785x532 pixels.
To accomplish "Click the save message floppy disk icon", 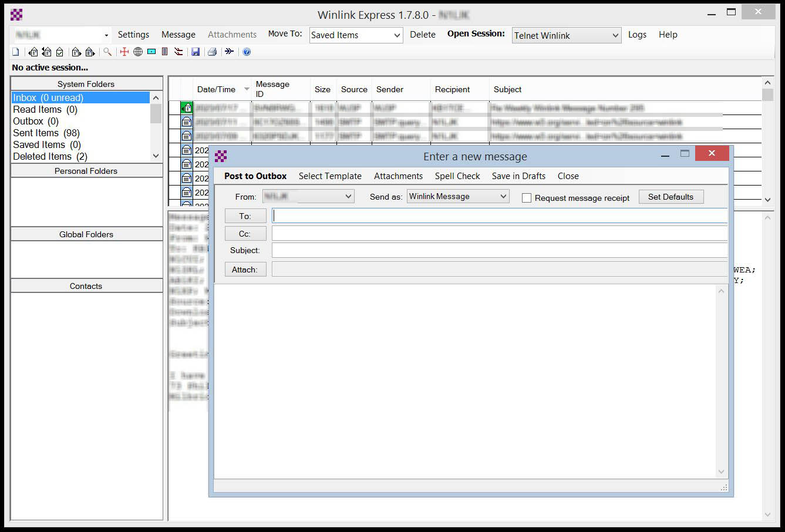I will [196, 52].
